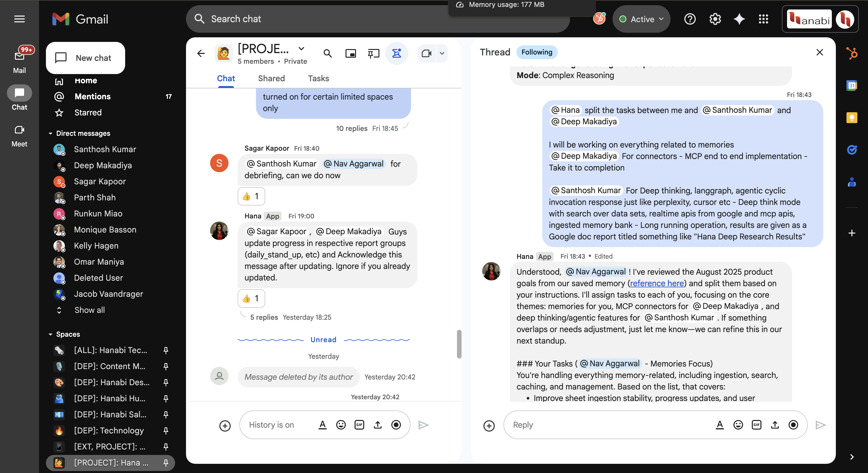Viewport: 868px width, 473px height.
Task: Open the "reference here" link
Action: [657, 283]
